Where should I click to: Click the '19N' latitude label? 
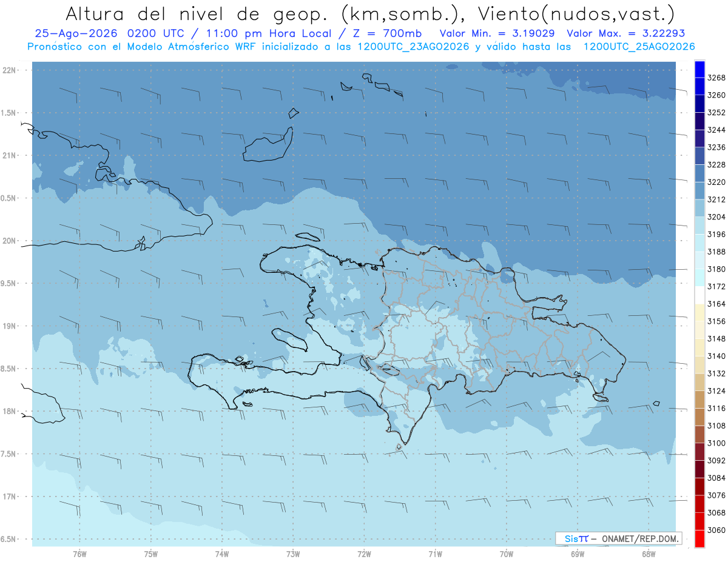pyautogui.click(x=9, y=326)
